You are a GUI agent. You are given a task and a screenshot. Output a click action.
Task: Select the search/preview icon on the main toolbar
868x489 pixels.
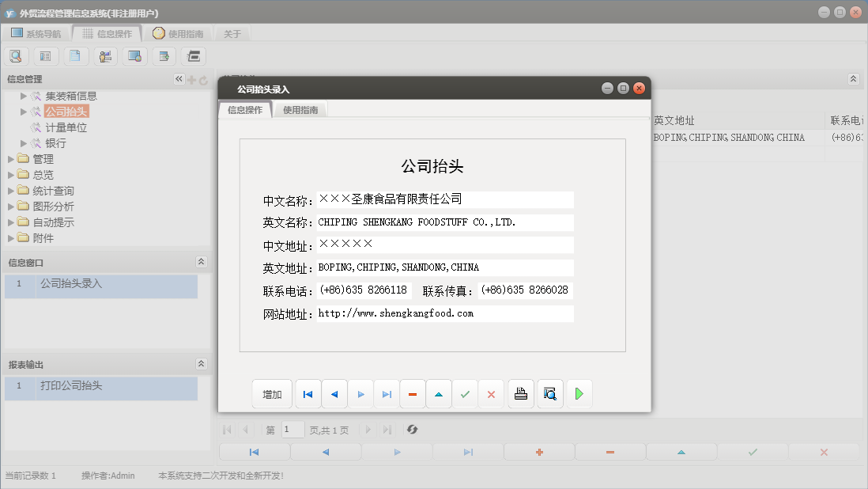(16, 55)
